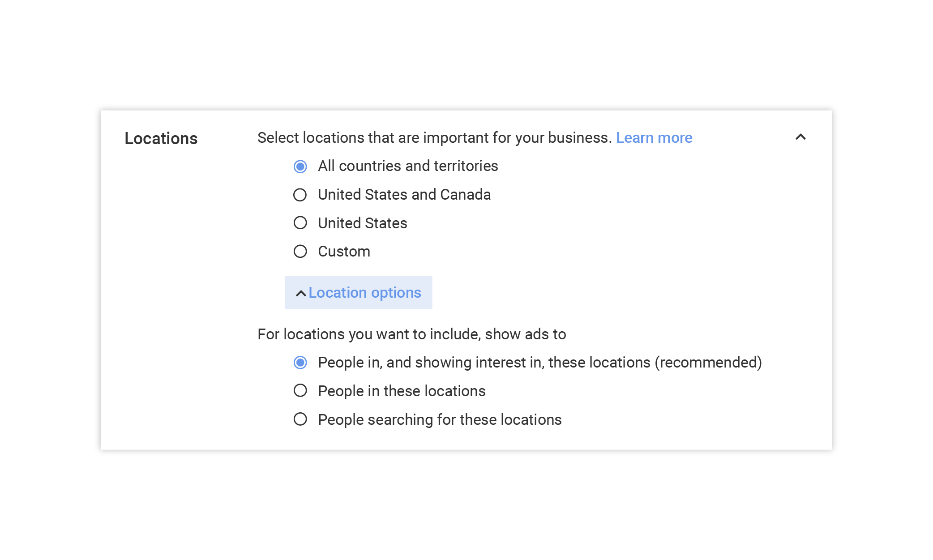The width and height of the screenshot is (933, 560).
Task: Open the "Learn more" link
Action: 654,138
